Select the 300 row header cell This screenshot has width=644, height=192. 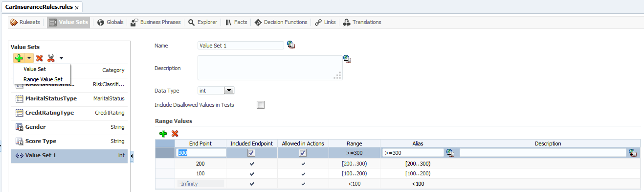click(x=165, y=153)
